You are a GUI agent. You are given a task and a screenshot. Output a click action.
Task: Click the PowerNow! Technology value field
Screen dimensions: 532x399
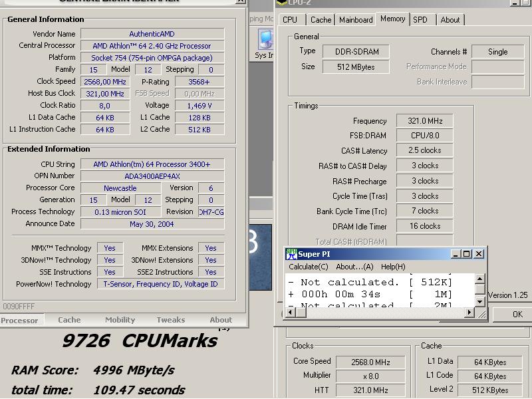coord(160,284)
